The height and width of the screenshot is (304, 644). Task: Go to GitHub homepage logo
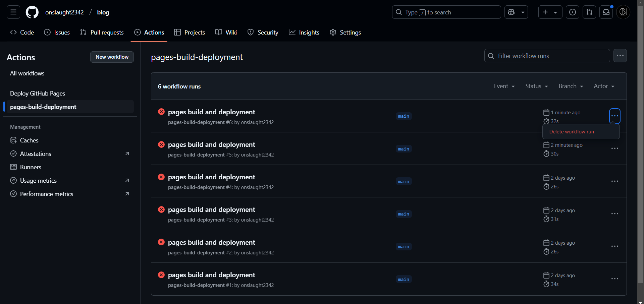pos(32,12)
